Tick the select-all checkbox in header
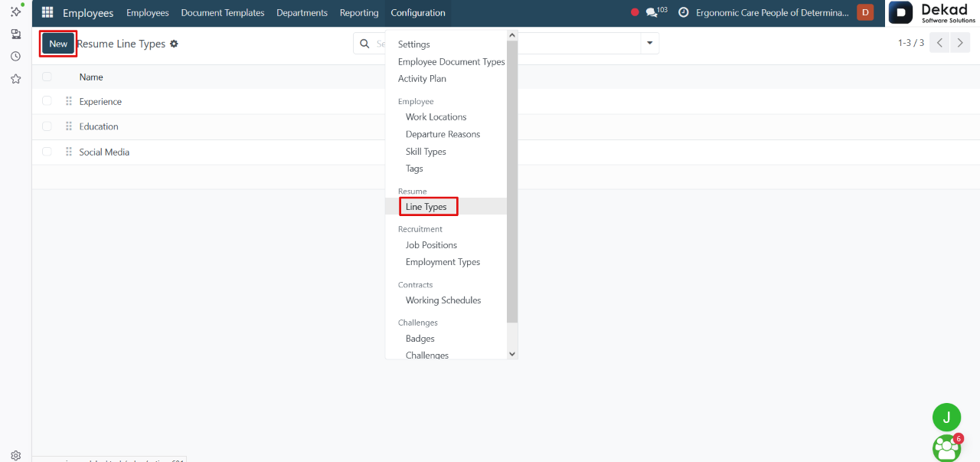 (47, 77)
